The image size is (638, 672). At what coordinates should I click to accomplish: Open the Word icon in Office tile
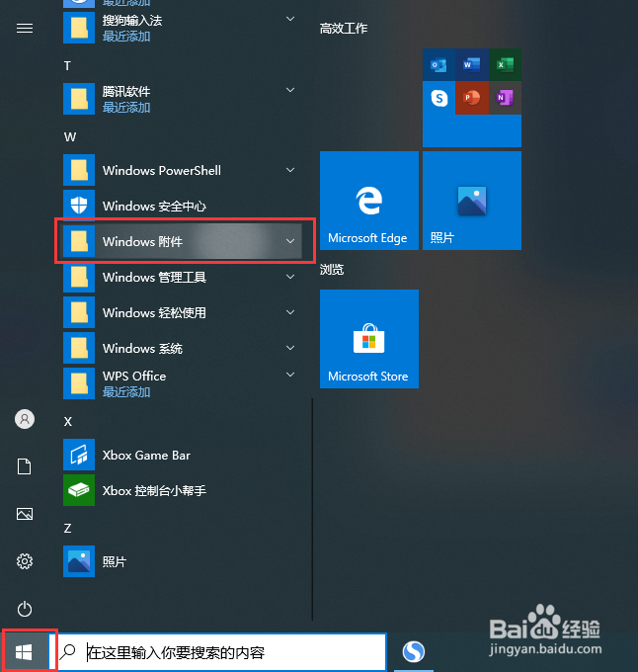coord(471,64)
